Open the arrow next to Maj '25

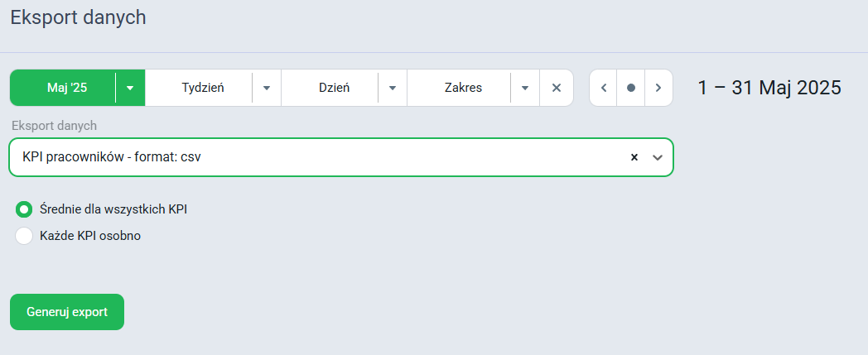(x=130, y=88)
